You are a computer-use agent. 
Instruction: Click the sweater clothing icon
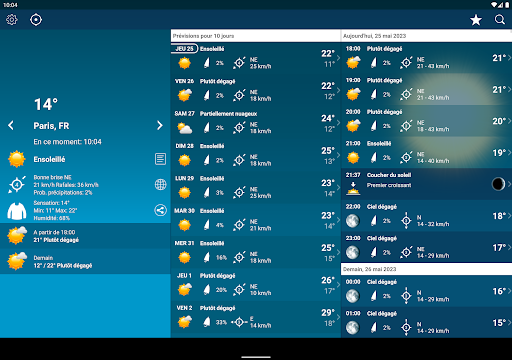pyautogui.click(x=17, y=211)
